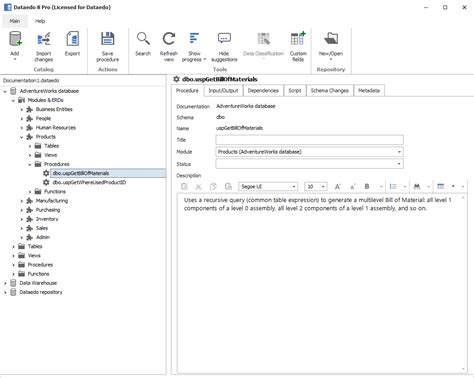The height and width of the screenshot is (378, 474).
Task: Collapse the Products module
Action: click(x=22, y=137)
